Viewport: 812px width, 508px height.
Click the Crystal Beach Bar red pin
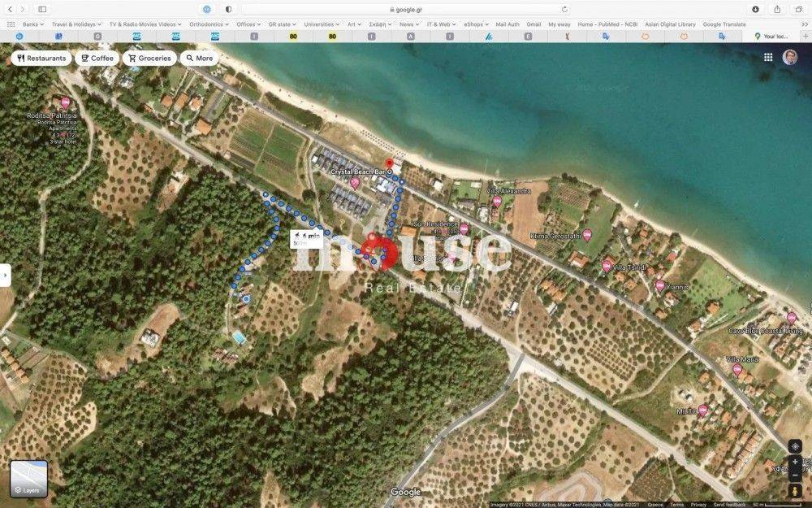[x=389, y=163]
